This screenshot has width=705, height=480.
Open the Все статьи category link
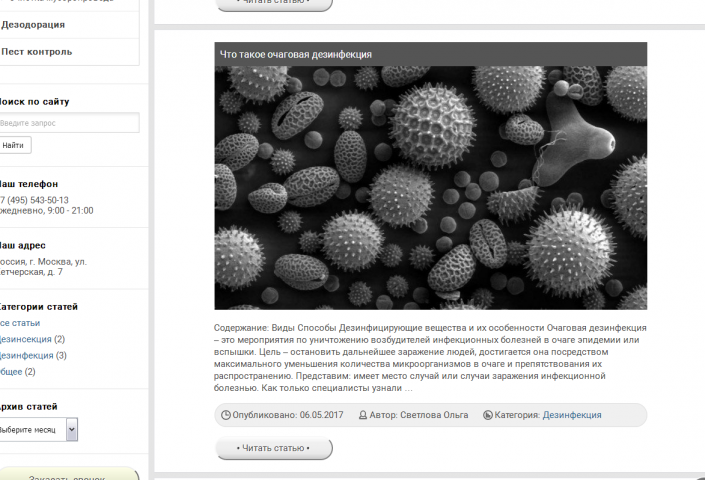[x=20, y=323]
